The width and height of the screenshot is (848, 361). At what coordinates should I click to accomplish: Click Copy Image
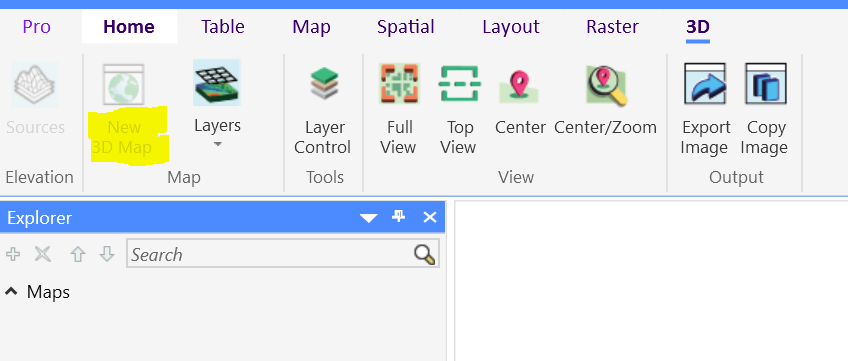pyautogui.click(x=766, y=84)
